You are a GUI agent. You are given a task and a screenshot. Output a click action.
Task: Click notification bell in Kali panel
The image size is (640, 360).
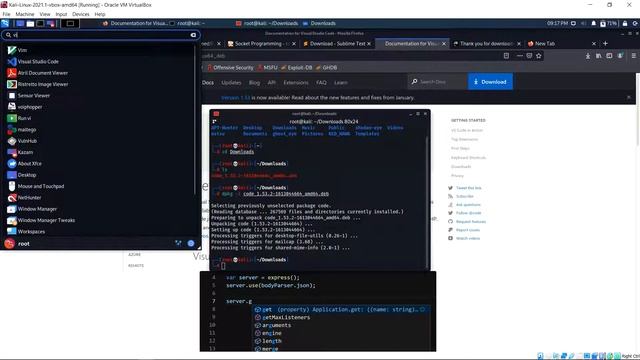point(593,24)
